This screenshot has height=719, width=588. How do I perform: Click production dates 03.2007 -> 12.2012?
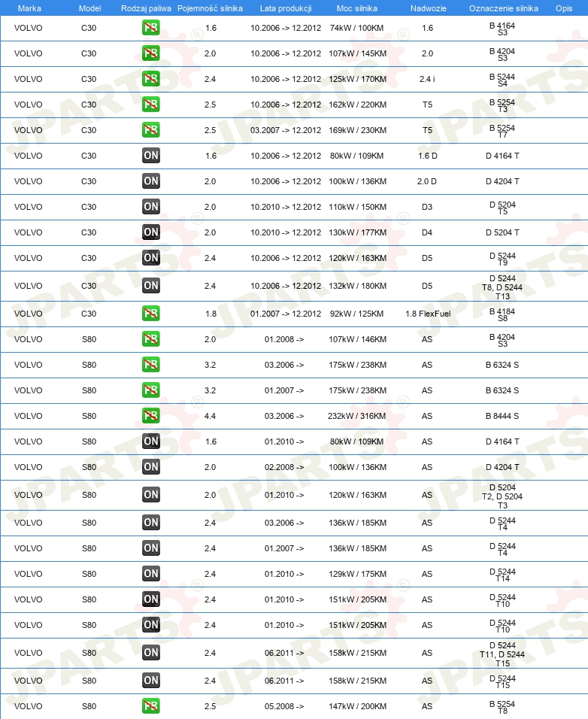coord(286,130)
